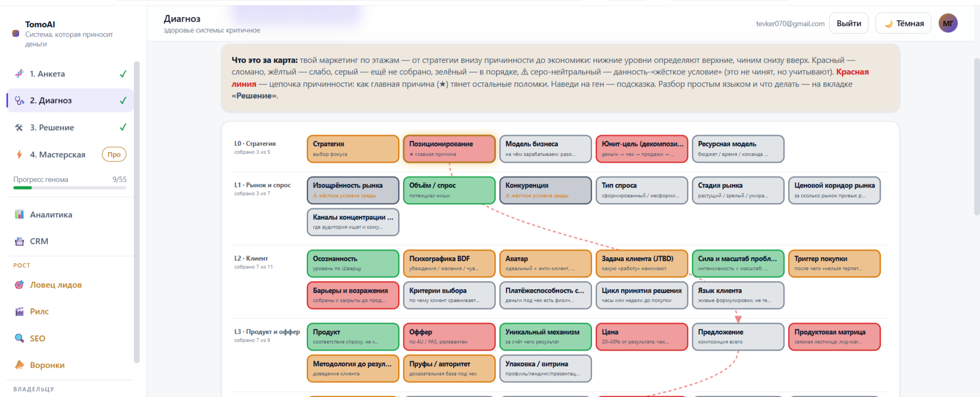Screen dimensions: 980x397
Task: Click the lightning icon next to Мастерская
Action: [x=19, y=155]
